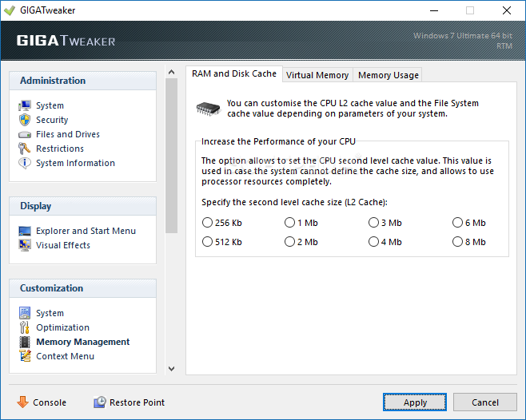Image resolution: width=526 pixels, height=420 pixels.
Task: Open the Context Menu section
Action: pyautogui.click(x=65, y=356)
